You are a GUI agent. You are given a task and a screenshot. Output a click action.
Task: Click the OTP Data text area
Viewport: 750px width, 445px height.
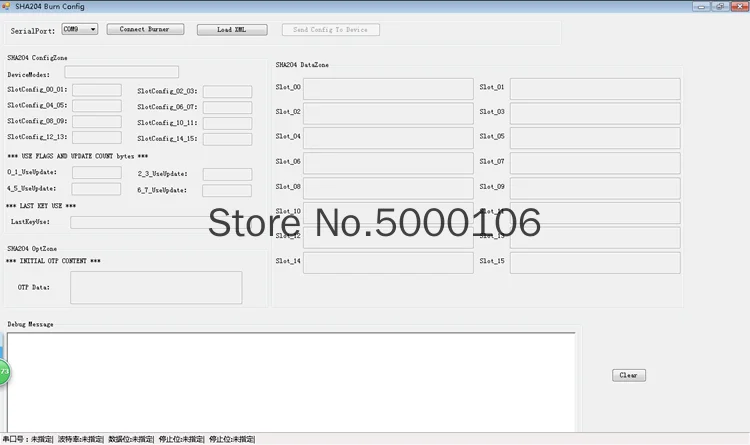point(156,288)
